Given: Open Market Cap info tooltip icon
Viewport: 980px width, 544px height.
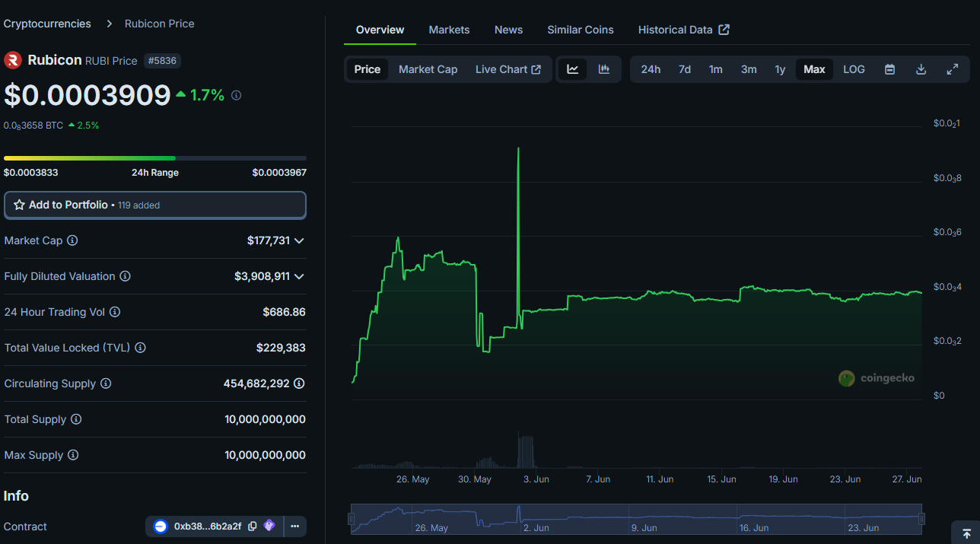Looking at the screenshot, I should pyautogui.click(x=72, y=240).
